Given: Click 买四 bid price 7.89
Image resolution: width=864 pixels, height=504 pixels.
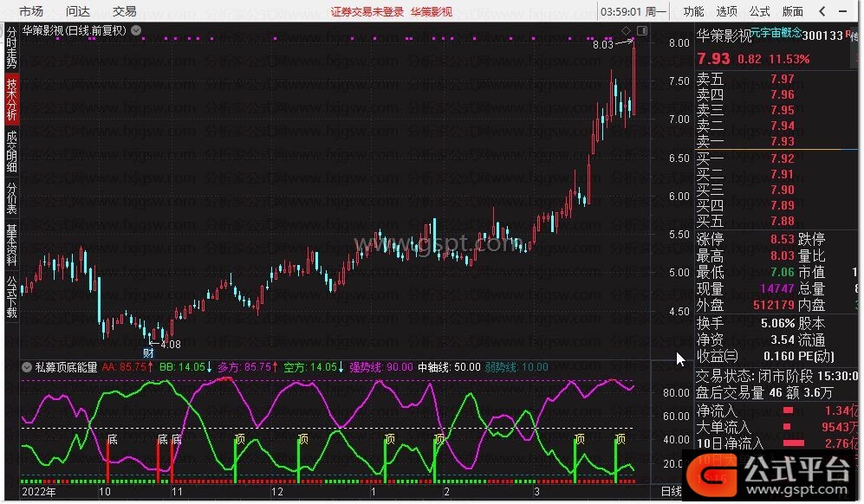Looking at the screenshot, I should (782, 205).
